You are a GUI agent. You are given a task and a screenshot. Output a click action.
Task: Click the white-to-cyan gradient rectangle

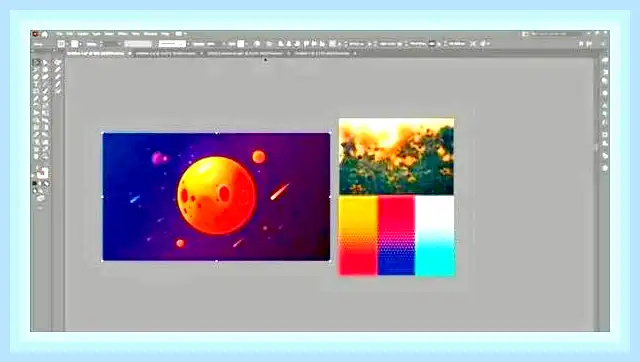[435, 235]
